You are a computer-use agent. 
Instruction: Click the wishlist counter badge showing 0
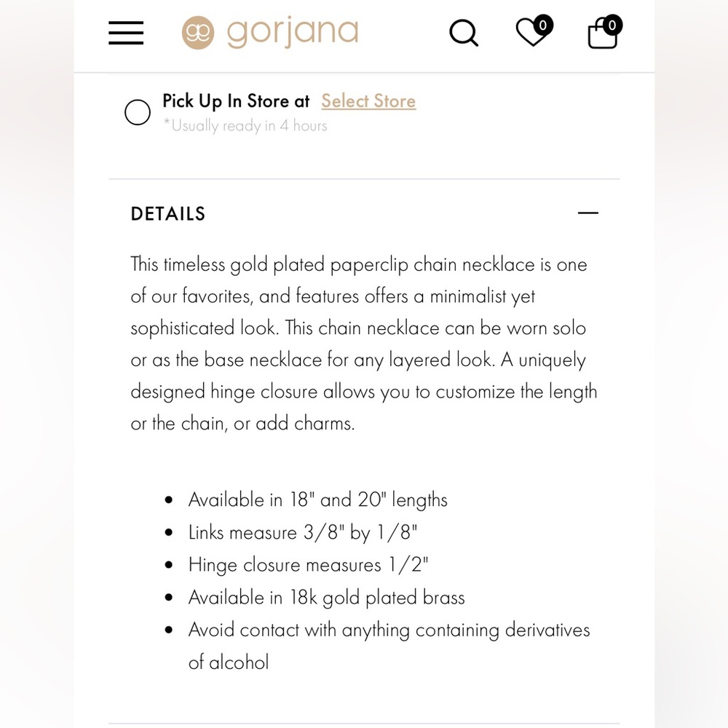point(542,24)
